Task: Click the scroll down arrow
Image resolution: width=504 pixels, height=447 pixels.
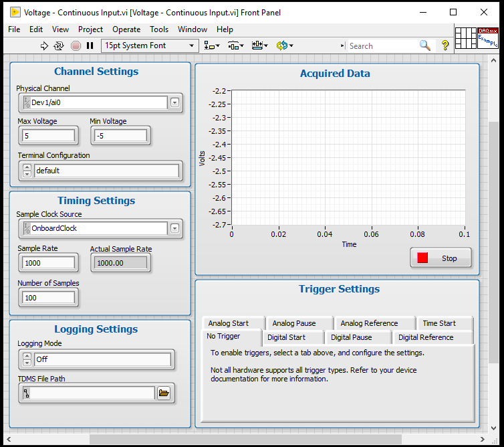Action: click(x=493, y=428)
